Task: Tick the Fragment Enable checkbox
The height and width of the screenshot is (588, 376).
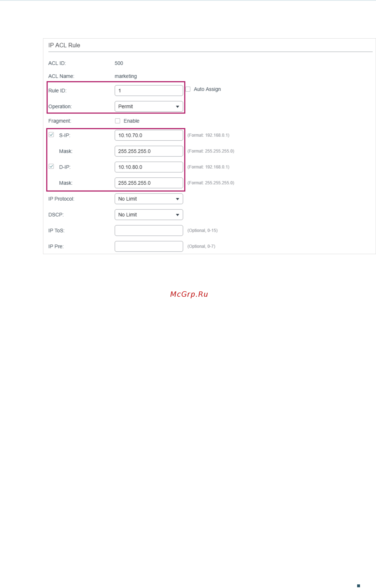Action: (x=117, y=121)
